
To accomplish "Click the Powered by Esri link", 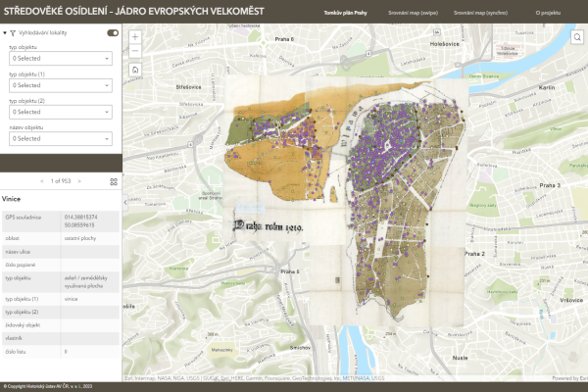I will pyautogui.click(x=570, y=378).
